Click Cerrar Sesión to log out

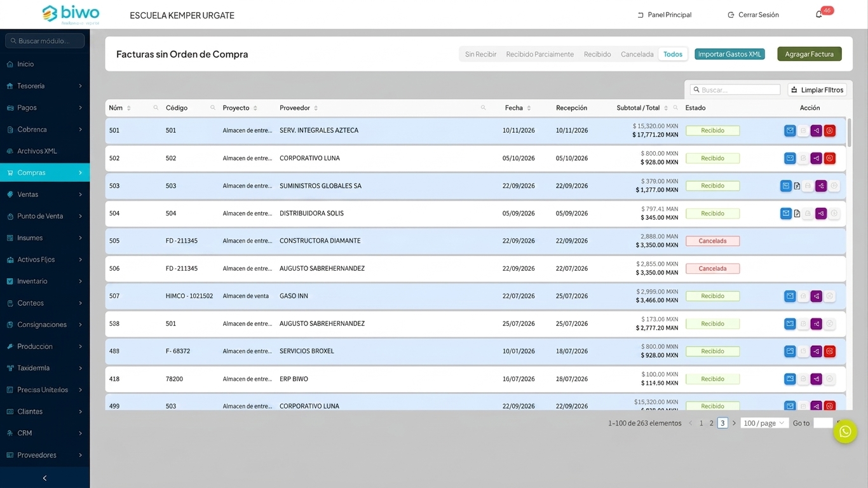753,15
